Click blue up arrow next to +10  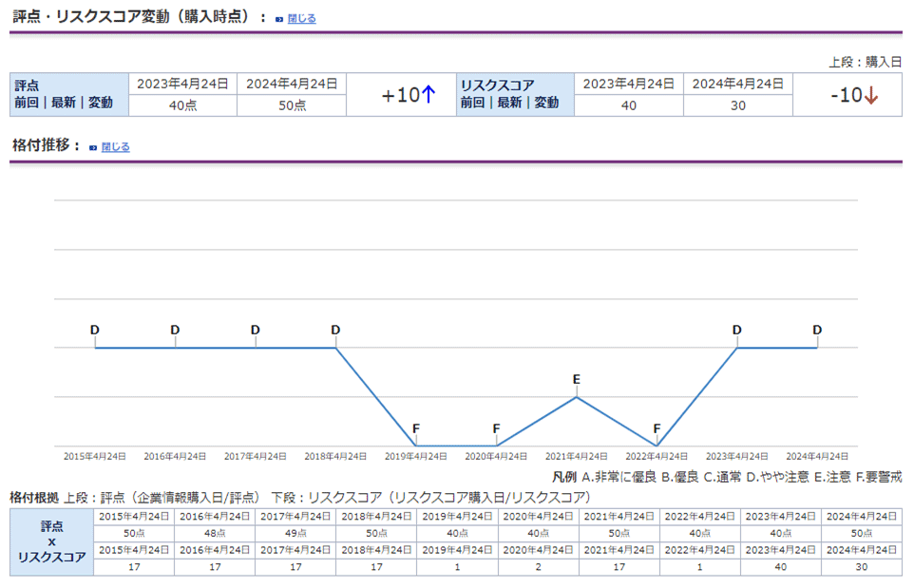pyautogui.click(x=428, y=94)
